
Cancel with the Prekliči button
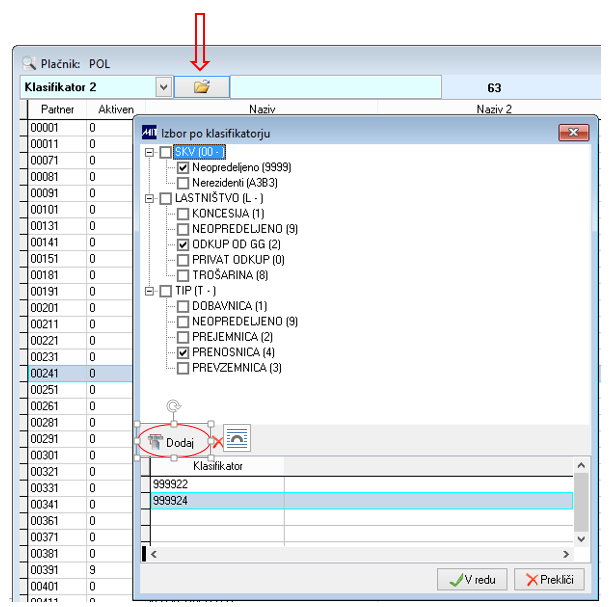549,579
